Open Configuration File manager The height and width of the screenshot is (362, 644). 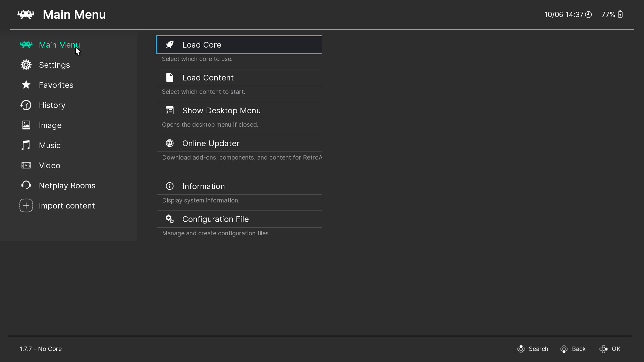pyautogui.click(x=215, y=219)
